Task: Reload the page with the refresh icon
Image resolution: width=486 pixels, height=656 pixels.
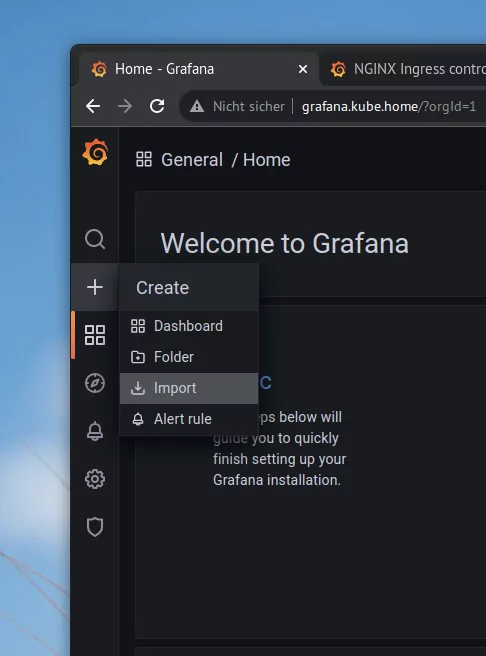Action: point(157,106)
